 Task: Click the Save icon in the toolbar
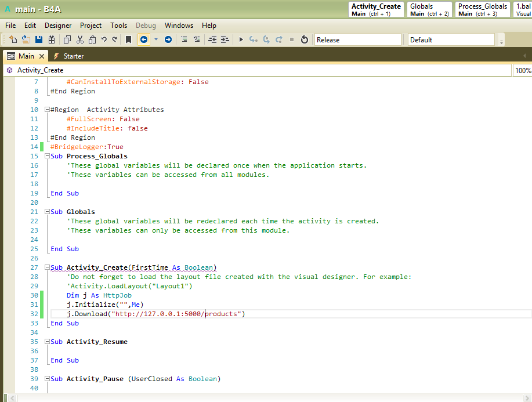tap(39, 39)
